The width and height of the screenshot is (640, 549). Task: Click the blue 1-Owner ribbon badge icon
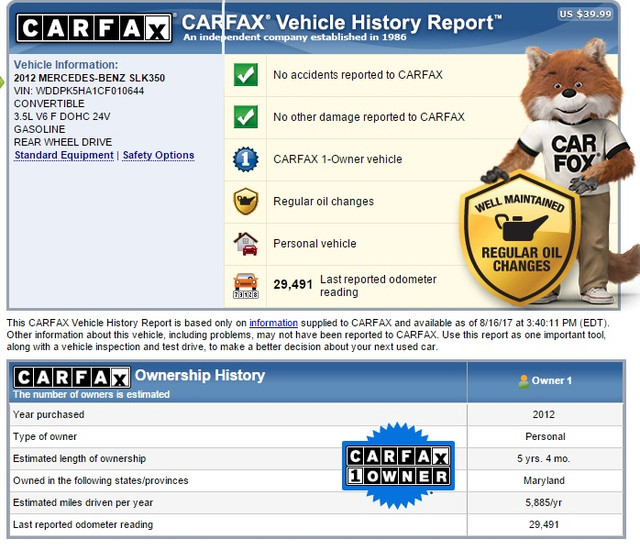click(246, 159)
